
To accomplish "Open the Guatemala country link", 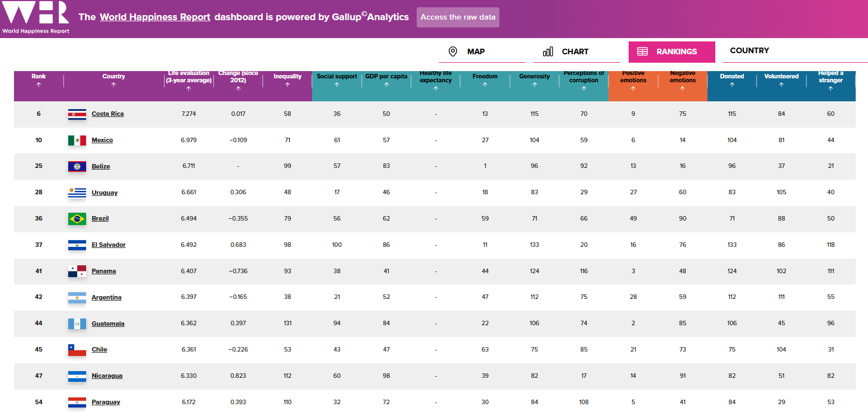I will click(x=108, y=324).
